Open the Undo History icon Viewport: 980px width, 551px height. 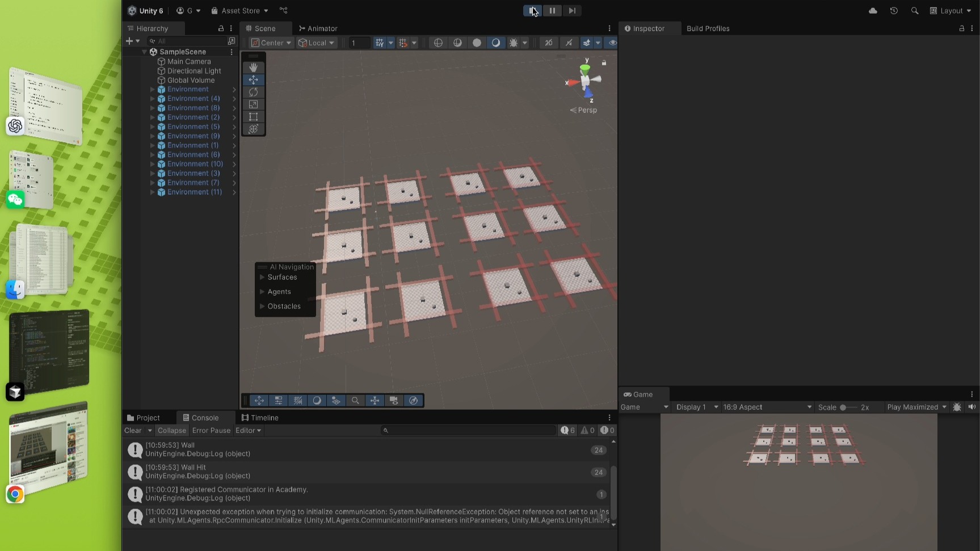tap(894, 11)
